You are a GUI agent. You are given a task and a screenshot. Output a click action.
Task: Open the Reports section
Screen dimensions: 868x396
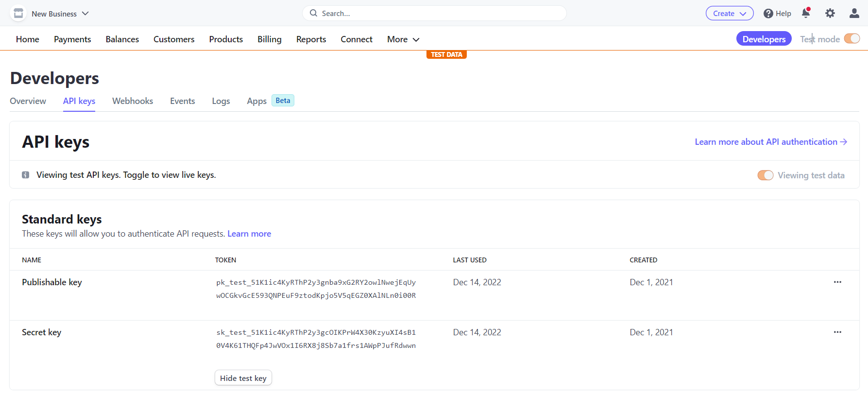pos(311,39)
